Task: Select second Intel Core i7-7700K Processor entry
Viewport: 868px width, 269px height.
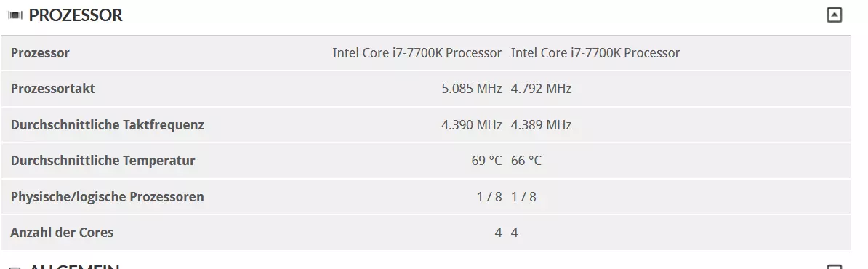Action: pyautogui.click(x=595, y=53)
